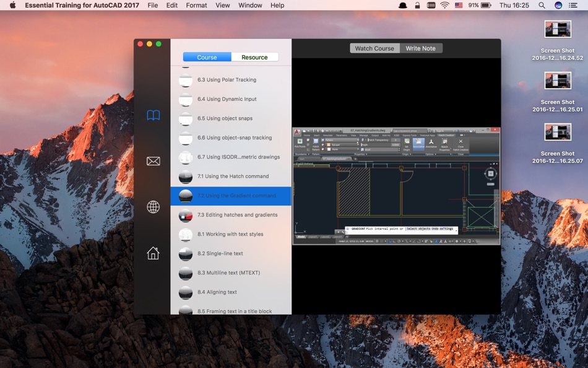This screenshot has width=588, height=368.
Task: Open the book library sidebar icon
Action: [153, 115]
